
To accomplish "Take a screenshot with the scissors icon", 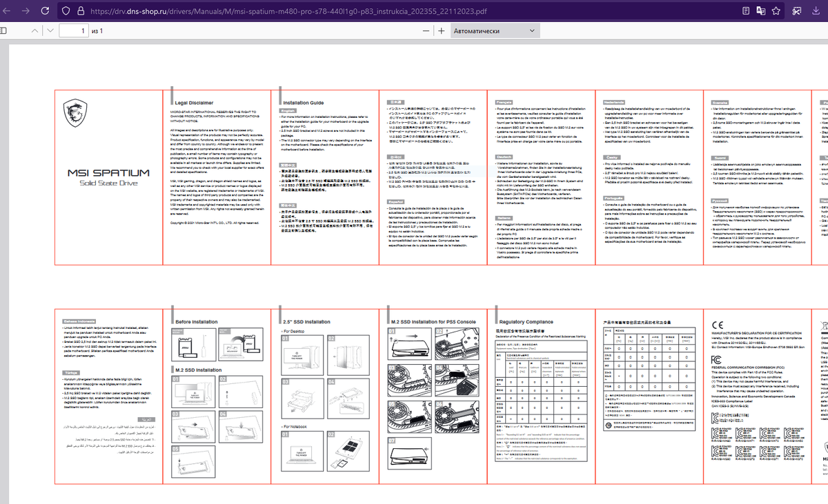I will coord(796,11).
